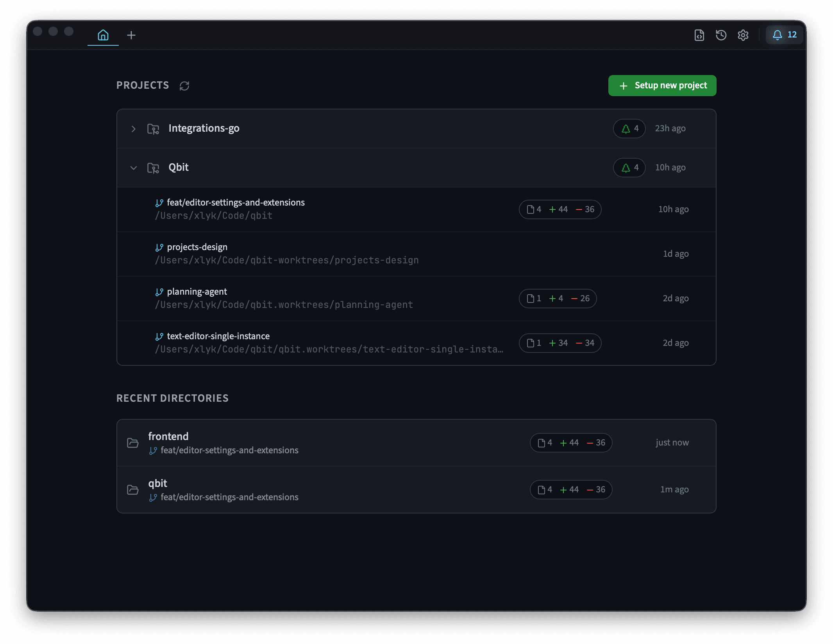The width and height of the screenshot is (833, 644).
Task: Add a new tab with plus
Action: coord(131,35)
